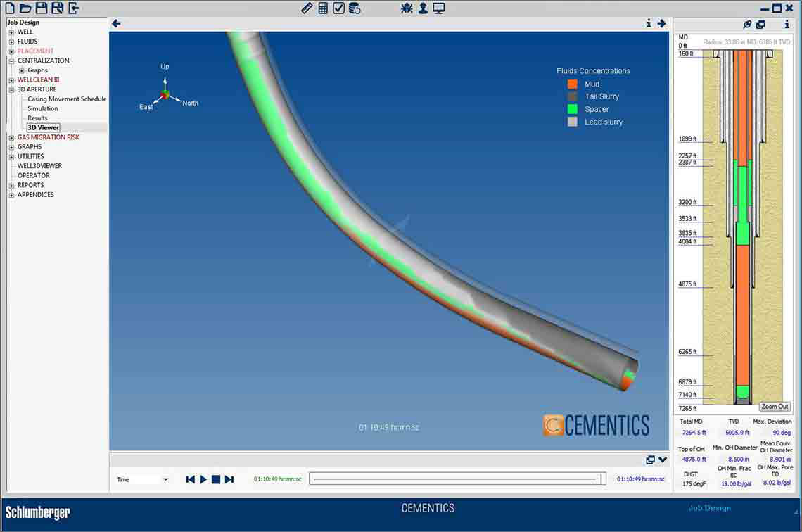The image size is (802, 532).
Task: Open the calculator tool
Action: [x=322, y=8]
